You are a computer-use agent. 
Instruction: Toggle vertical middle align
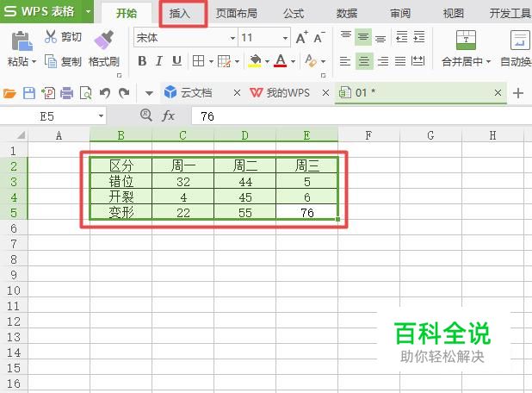coord(363,37)
